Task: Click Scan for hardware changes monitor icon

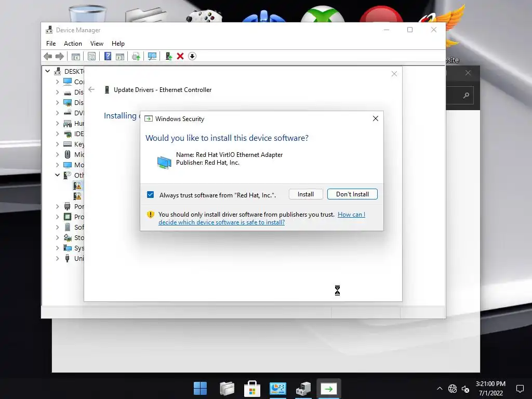Action: (x=152, y=56)
